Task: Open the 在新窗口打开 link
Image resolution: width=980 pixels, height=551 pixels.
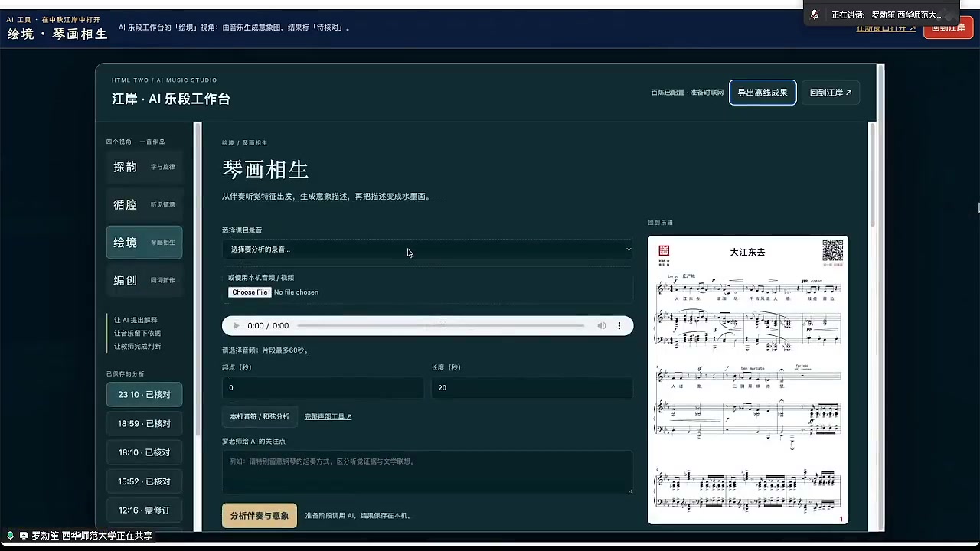Action: click(x=886, y=28)
